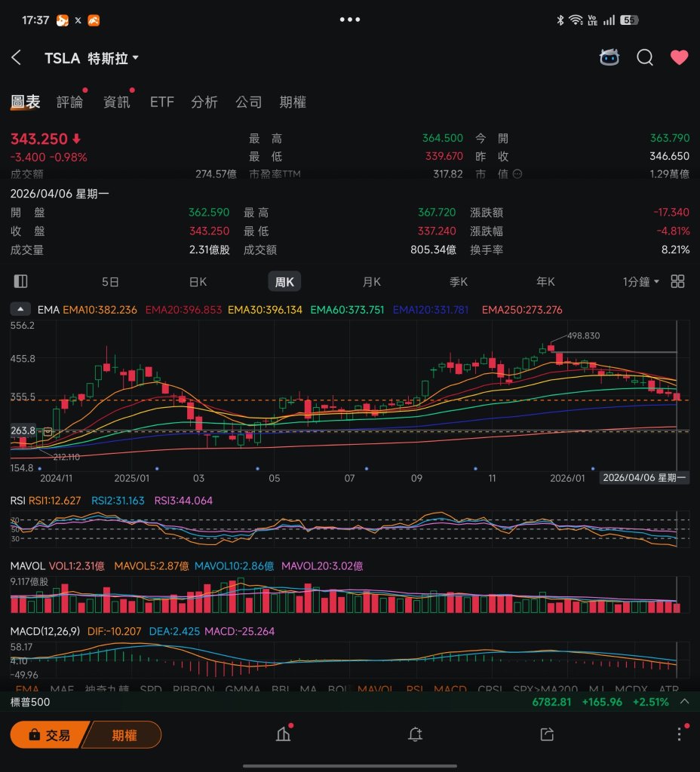Open the ETF tab
700x772 pixels.
click(162, 102)
